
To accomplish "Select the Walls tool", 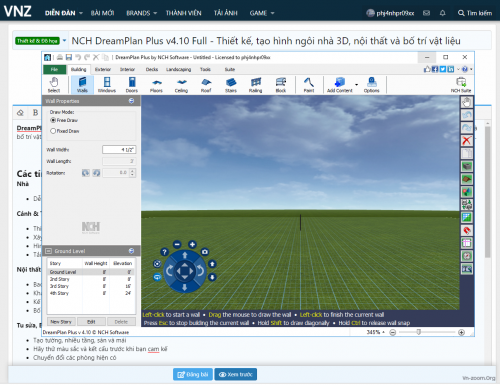I will click(x=82, y=85).
